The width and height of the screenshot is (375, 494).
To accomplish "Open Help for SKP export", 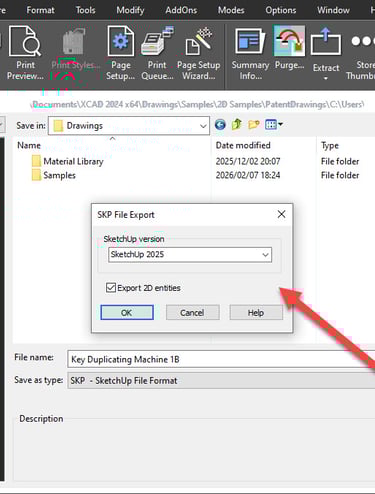I will point(256,313).
